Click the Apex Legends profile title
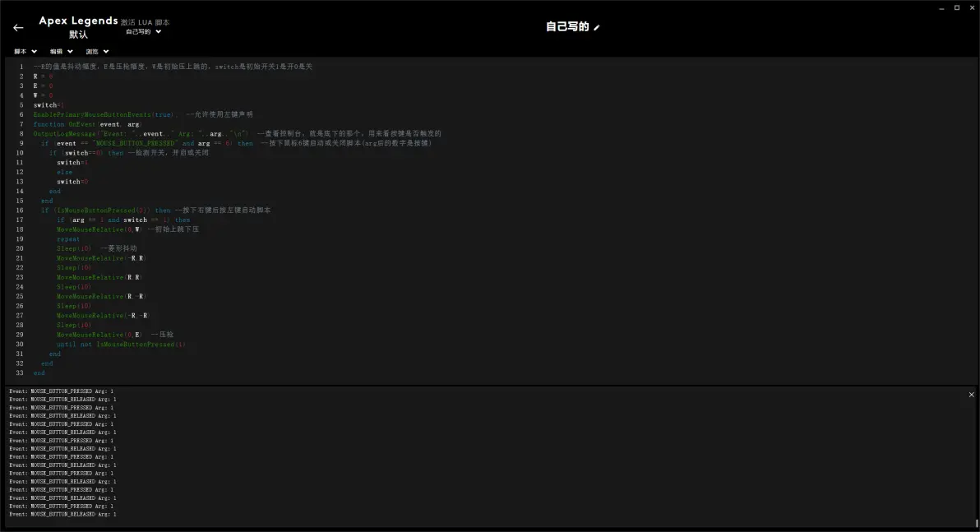This screenshot has width=980, height=532. point(78,21)
